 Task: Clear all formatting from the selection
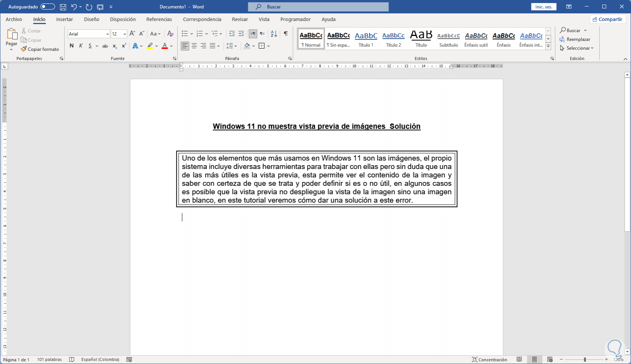171,34
